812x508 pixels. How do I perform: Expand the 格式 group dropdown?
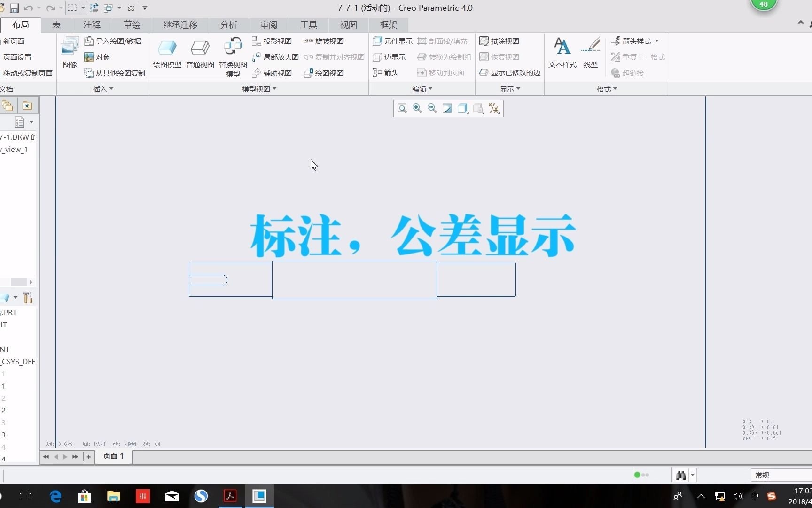coord(606,89)
